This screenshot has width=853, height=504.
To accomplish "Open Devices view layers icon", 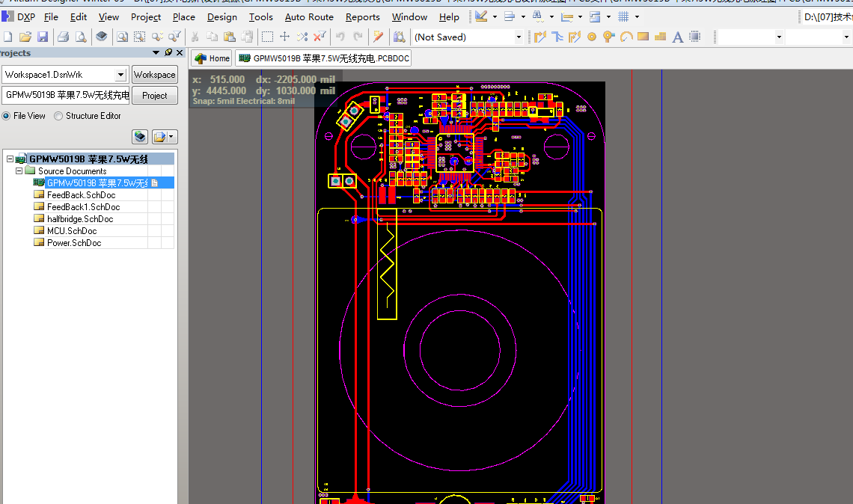I will 101,37.
